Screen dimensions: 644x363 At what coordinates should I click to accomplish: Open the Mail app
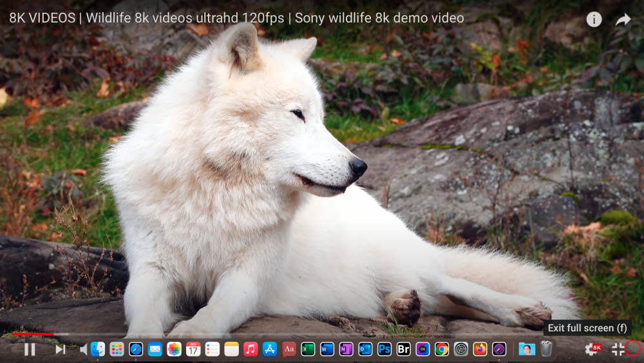[155, 349]
